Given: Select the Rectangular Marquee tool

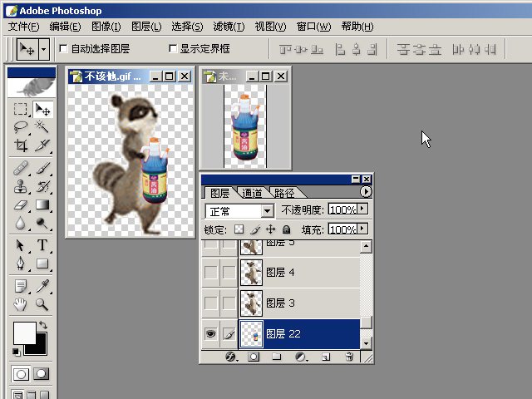Looking at the screenshot, I should point(21,109).
